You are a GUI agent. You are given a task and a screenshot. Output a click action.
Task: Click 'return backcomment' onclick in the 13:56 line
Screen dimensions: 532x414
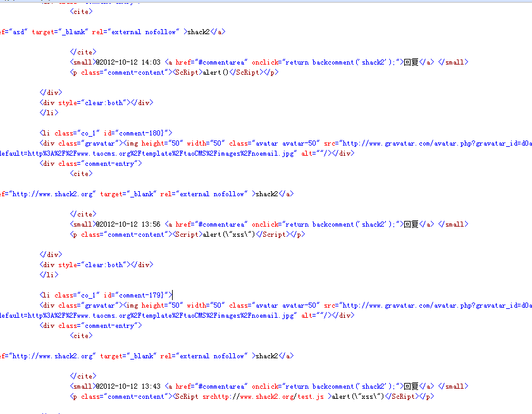(319, 224)
